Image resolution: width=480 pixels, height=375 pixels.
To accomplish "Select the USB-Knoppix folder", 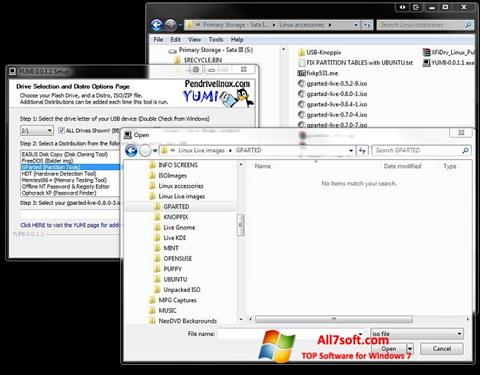I will pos(319,52).
